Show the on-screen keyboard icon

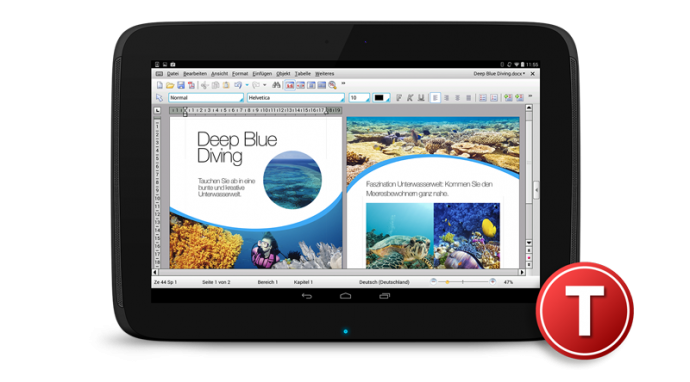(x=159, y=74)
